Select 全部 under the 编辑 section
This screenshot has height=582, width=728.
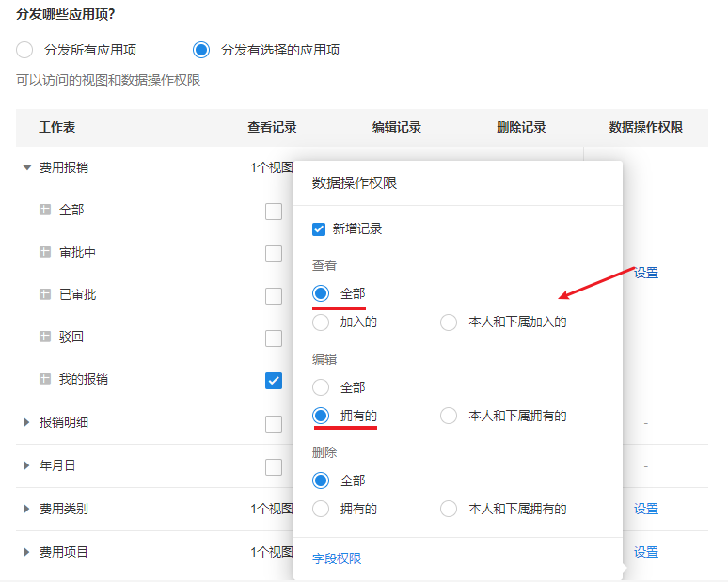[x=321, y=387]
